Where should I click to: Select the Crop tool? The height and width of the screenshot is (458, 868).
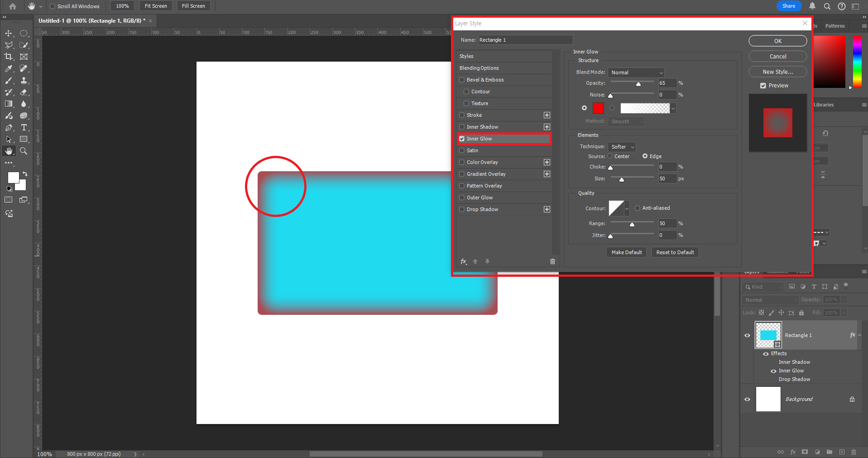pyautogui.click(x=9, y=57)
